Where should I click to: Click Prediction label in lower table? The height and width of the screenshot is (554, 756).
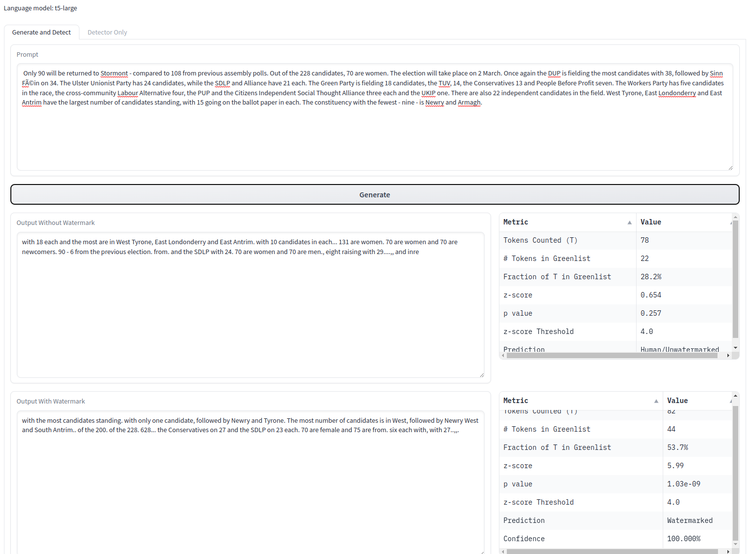pyautogui.click(x=524, y=520)
